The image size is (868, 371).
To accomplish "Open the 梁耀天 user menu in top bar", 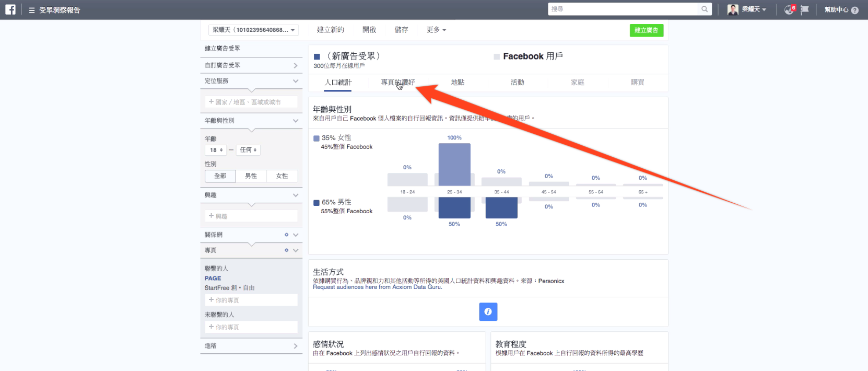I will [754, 9].
